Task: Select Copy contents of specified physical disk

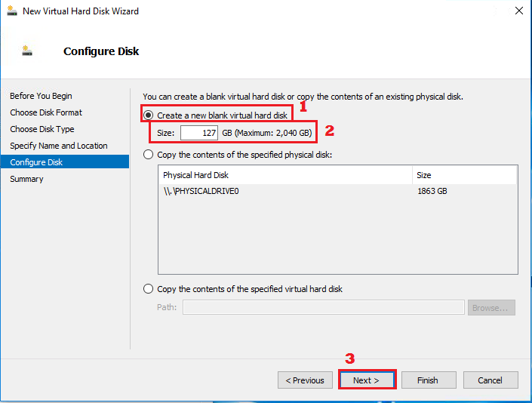Action: click(149, 155)
